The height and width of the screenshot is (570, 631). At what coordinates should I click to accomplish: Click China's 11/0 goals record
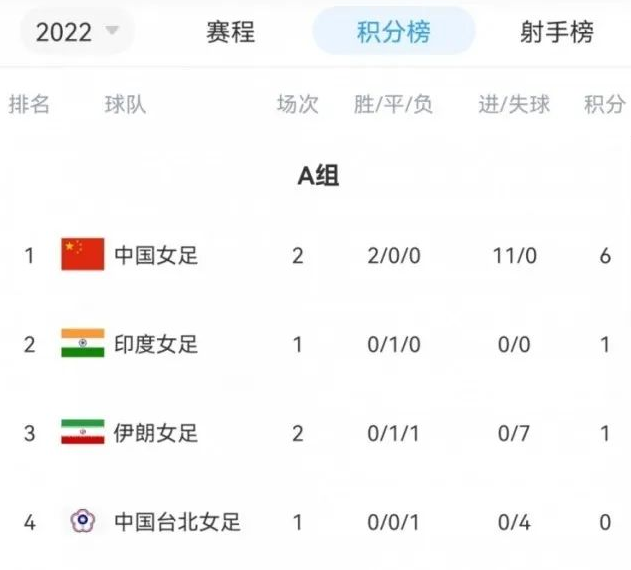(x=515, y=256)
